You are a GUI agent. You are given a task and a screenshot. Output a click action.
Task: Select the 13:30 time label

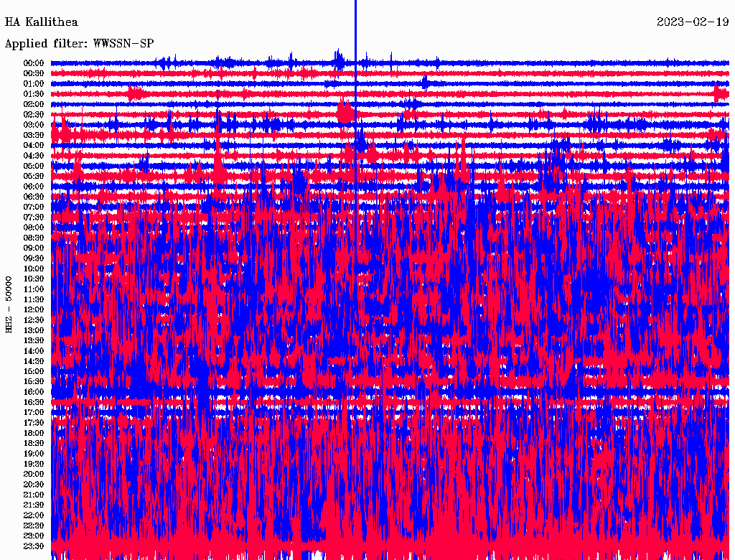click(34, 341)
